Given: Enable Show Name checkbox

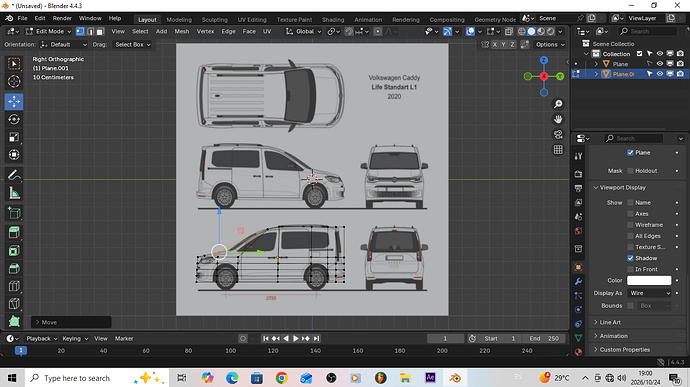Looking at the screenshot, I should pos(631,203).
